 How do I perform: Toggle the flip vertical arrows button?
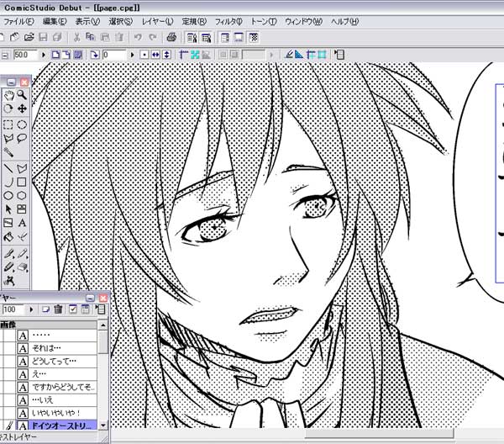tap(166, 55)
